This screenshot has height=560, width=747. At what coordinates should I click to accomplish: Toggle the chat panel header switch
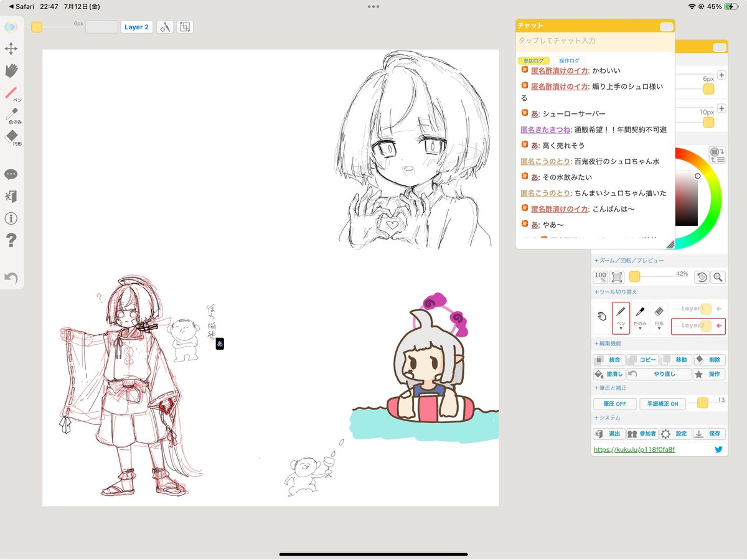(666, 26)
